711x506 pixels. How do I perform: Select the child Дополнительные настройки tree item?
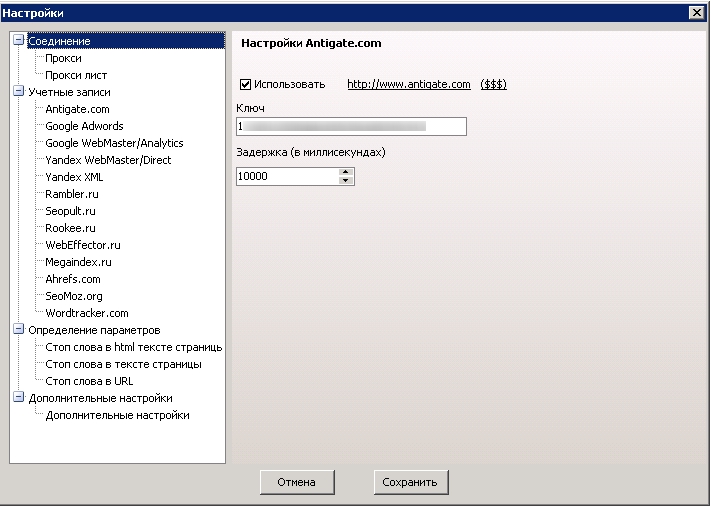[117, 415]
